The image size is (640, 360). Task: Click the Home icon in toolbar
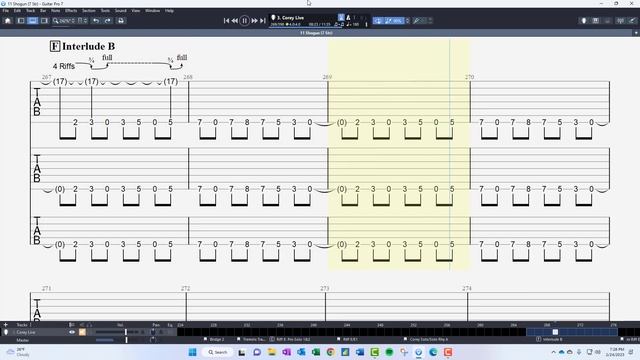[7, 20]
